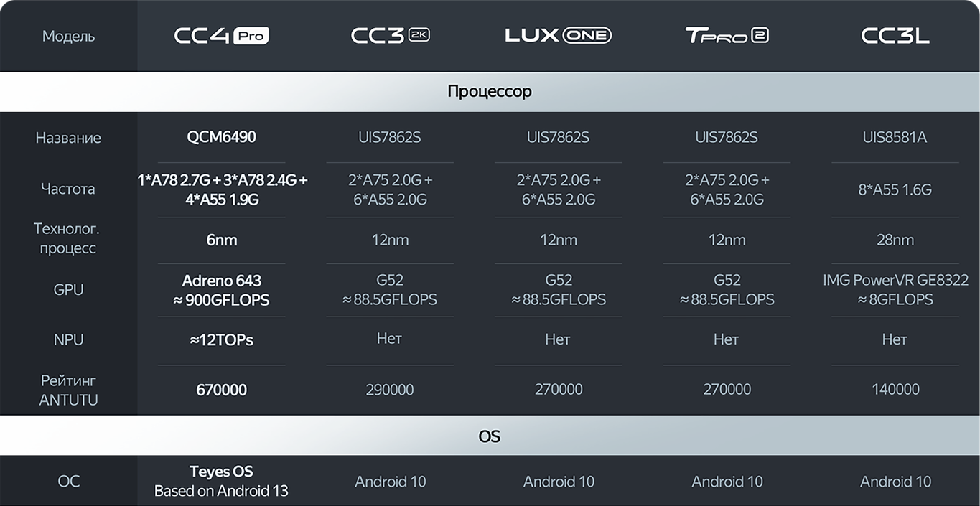
Task: Click the Модель row label
Action: 68,36
